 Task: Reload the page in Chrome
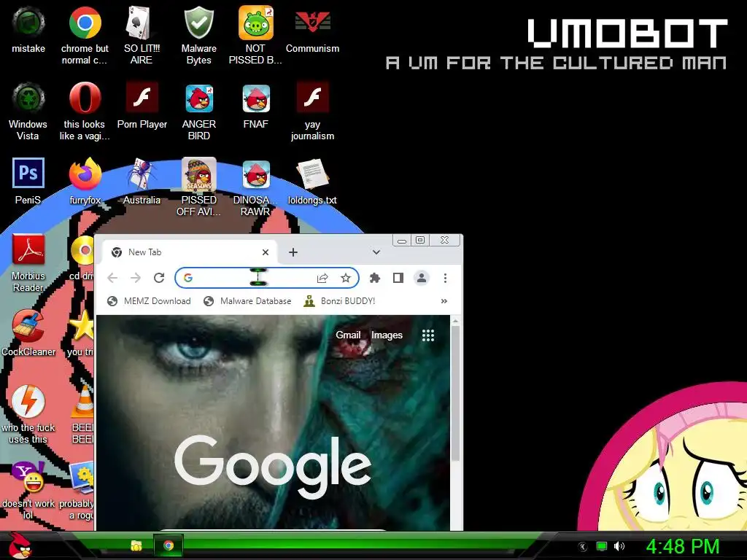pyautogui.click(x=159, y=278)
